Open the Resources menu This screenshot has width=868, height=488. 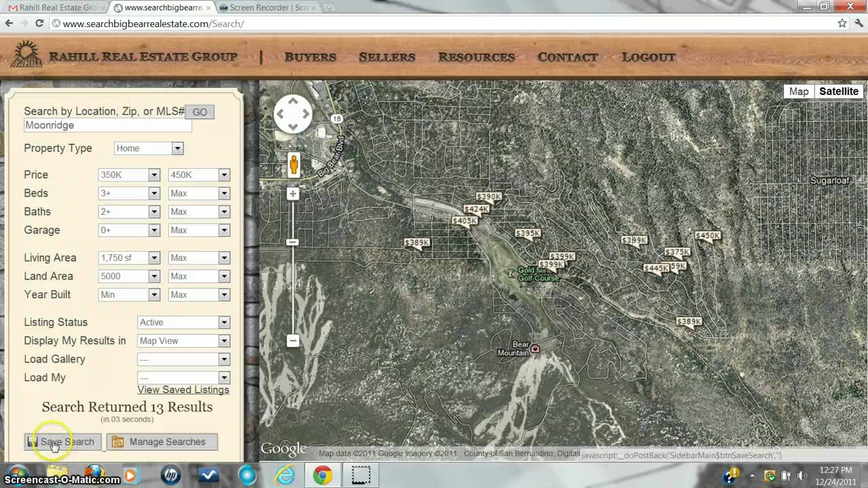click(476, 58)
